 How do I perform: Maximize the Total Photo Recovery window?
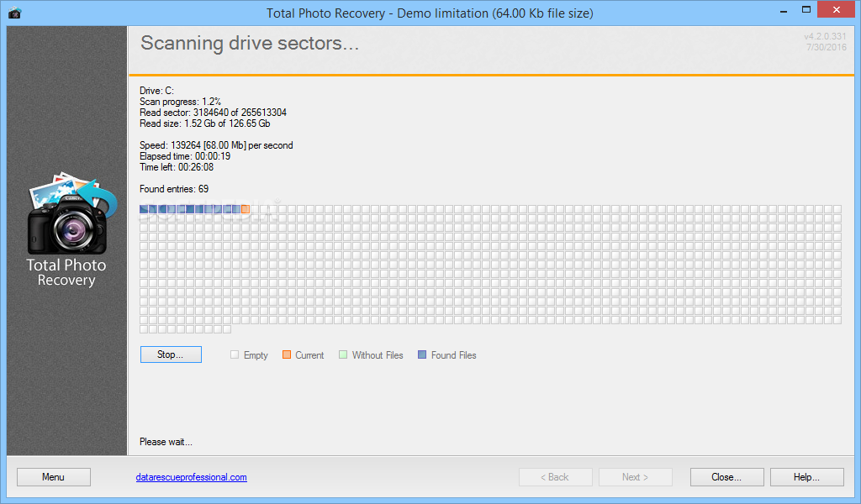pos(806,10)
